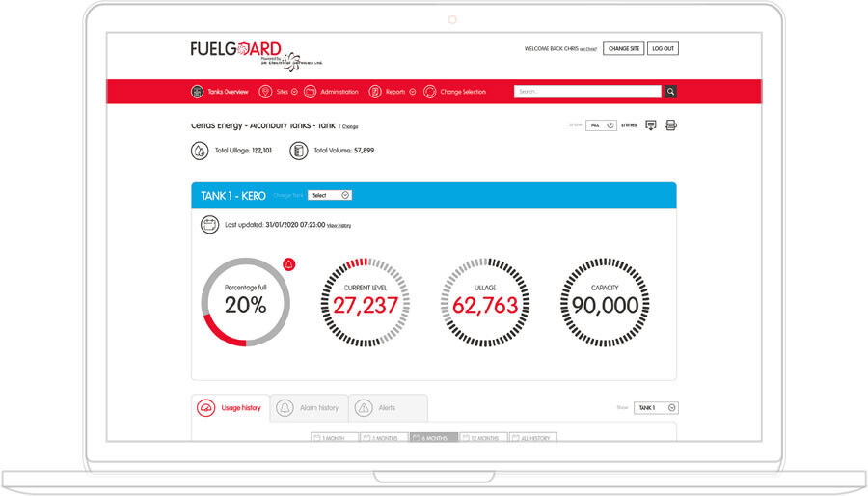Switch to the Alerts tab
This screenshot has width=868, height=496.
pyautogui.click(x=388, y=408)
